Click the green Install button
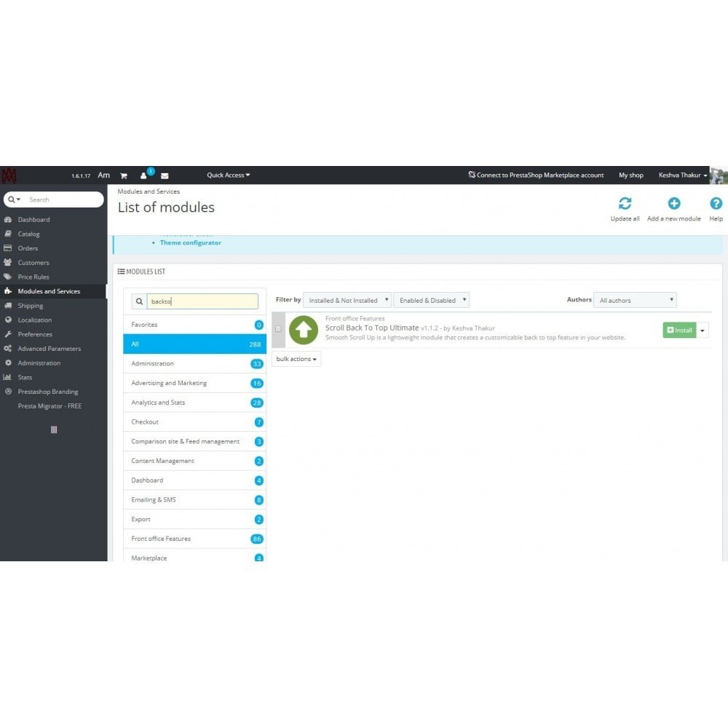 coord(679,330)
